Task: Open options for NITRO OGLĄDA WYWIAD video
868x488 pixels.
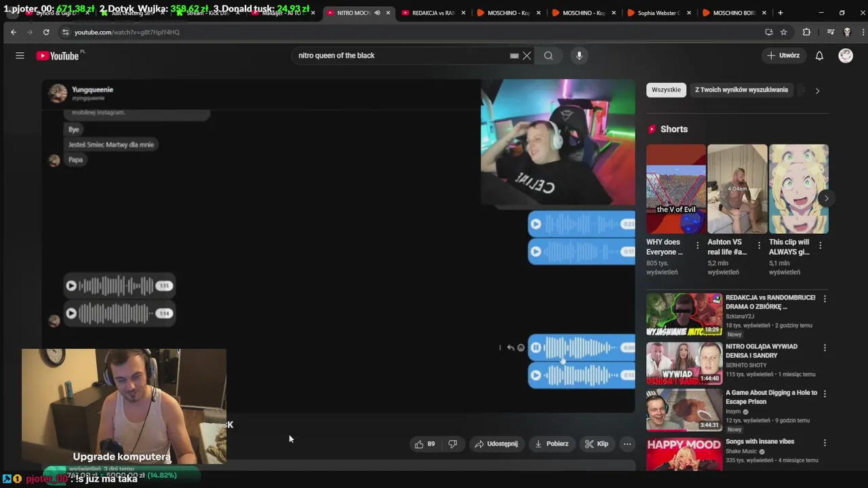Action: (x=825, y=348)
